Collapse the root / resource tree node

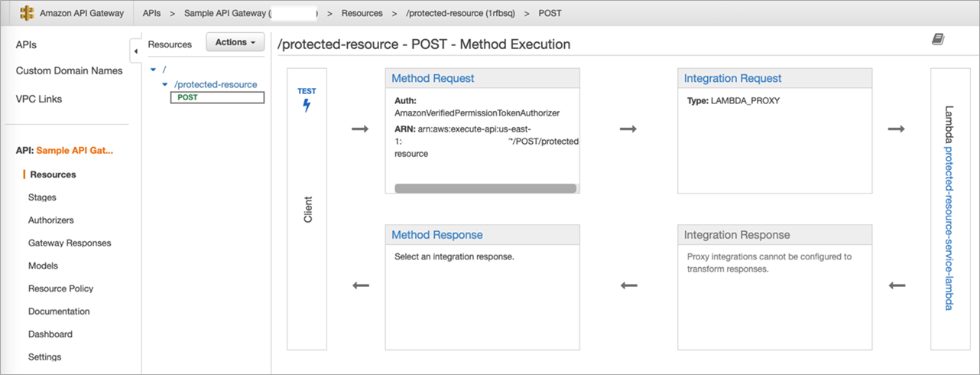pyautogui.click(x=153, y=70)
